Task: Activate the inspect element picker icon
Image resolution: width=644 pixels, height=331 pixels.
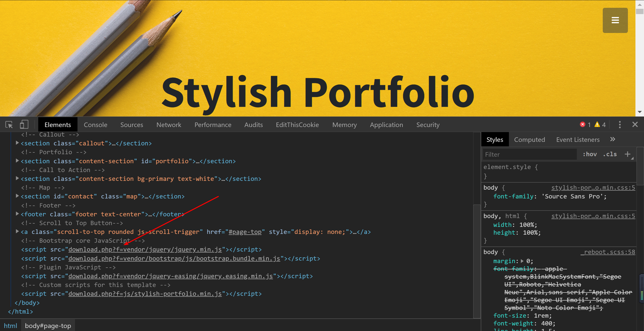Action: [x=9, y=125]
